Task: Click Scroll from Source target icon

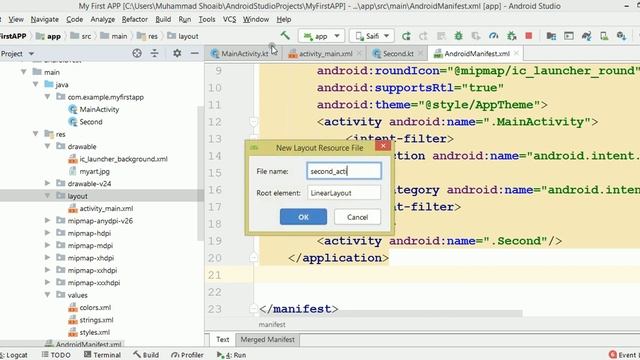Action: click(x=137, y=53)
